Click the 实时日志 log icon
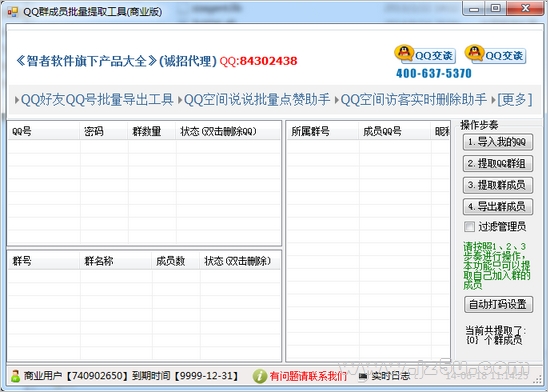548x392 pixels. (363, 376)
